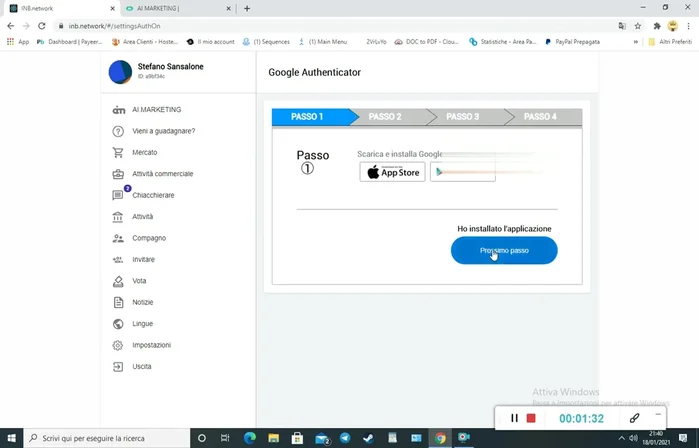Viewport: 699px width, 448px height.
Task: Open Steam from the taskbar
Action: [x=368, y=438]
